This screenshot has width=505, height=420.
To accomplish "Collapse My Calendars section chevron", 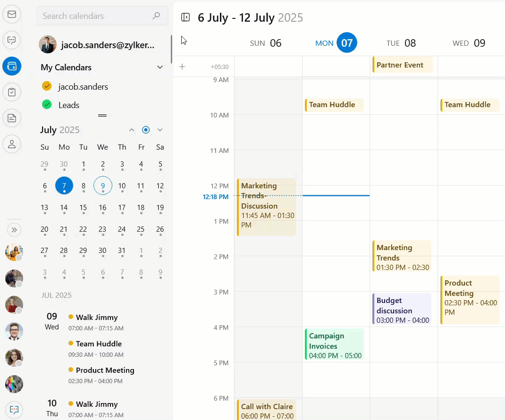I will pos(160,67).
